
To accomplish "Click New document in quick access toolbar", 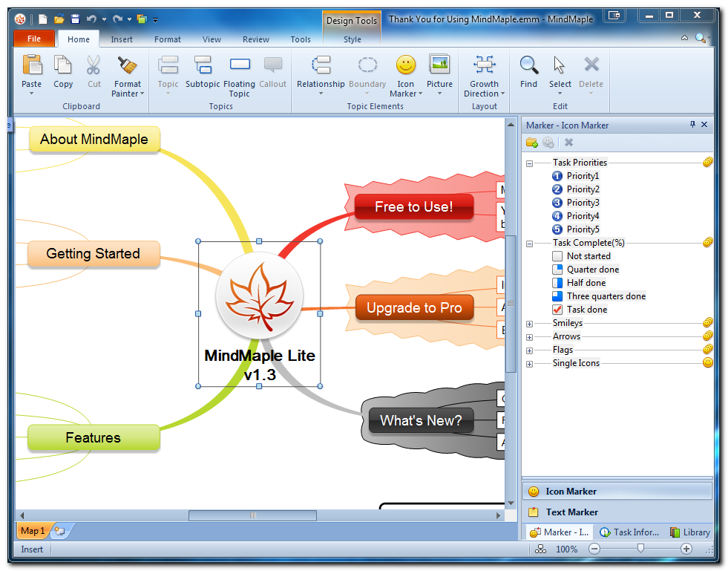I will 43,19.
